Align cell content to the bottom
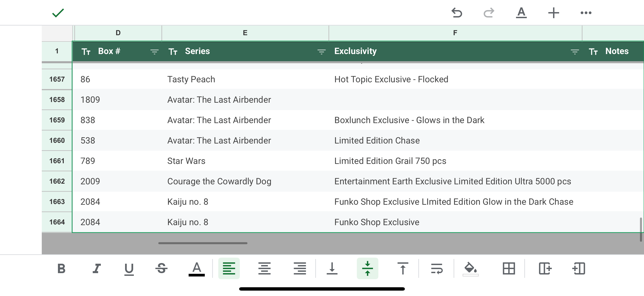The image size is (644, 296). [x=332, y=269]
